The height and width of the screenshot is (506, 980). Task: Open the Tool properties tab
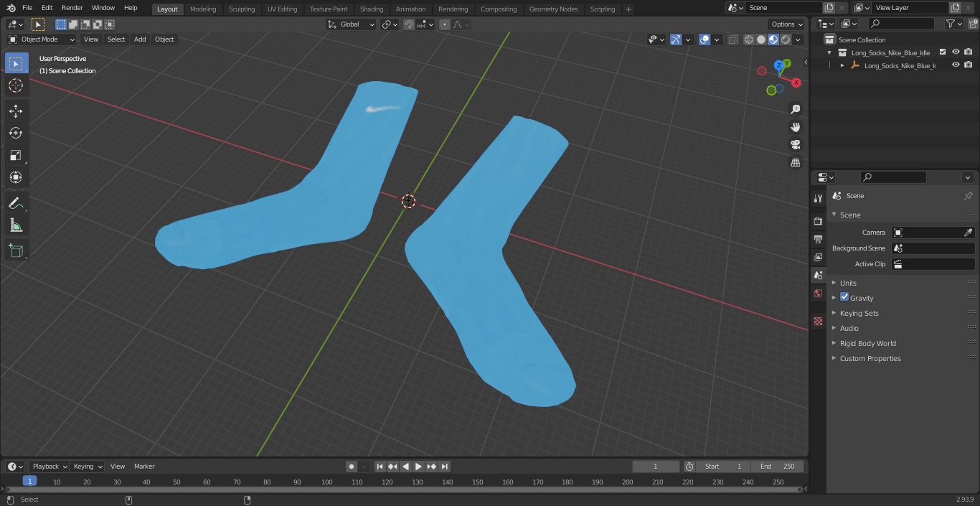(818, 198)
